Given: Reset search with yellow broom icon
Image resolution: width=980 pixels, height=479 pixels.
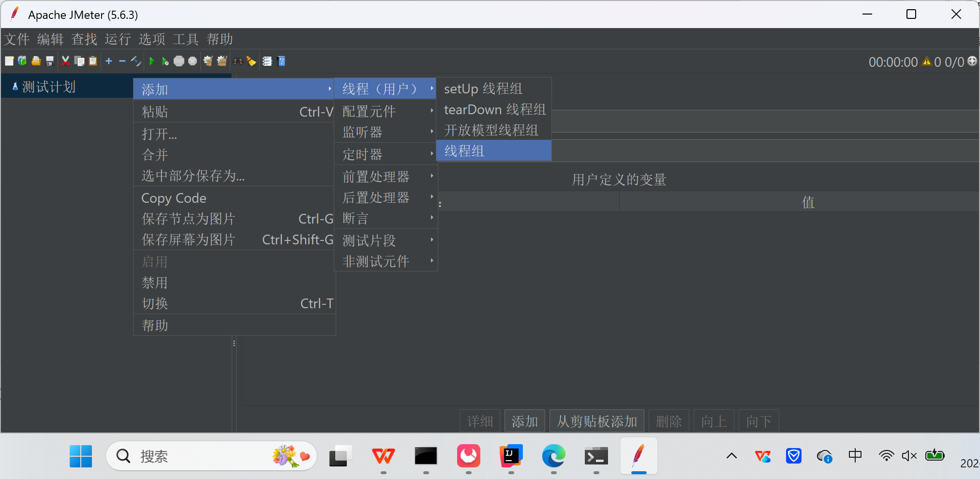Looking at the screenshot, I should pos(251,61).
